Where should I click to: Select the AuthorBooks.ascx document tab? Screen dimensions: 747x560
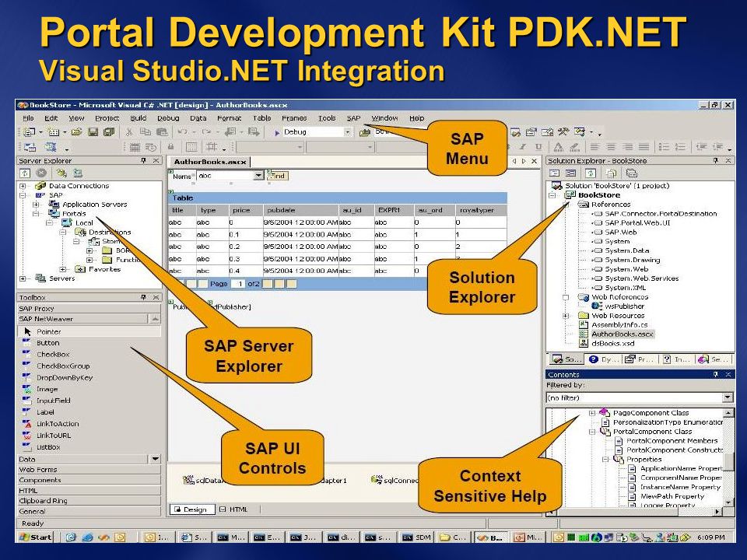coord(209,162)
